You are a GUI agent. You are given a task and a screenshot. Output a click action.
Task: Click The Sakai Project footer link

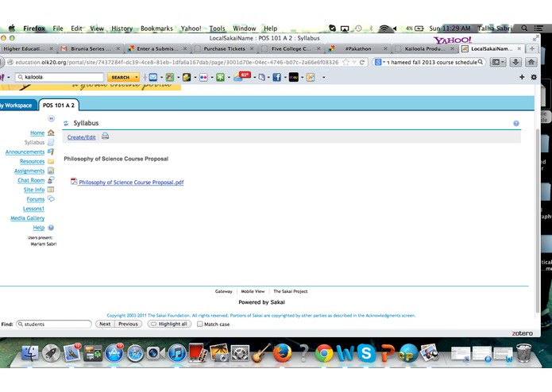pyautogui.click(x=291, y=291)
